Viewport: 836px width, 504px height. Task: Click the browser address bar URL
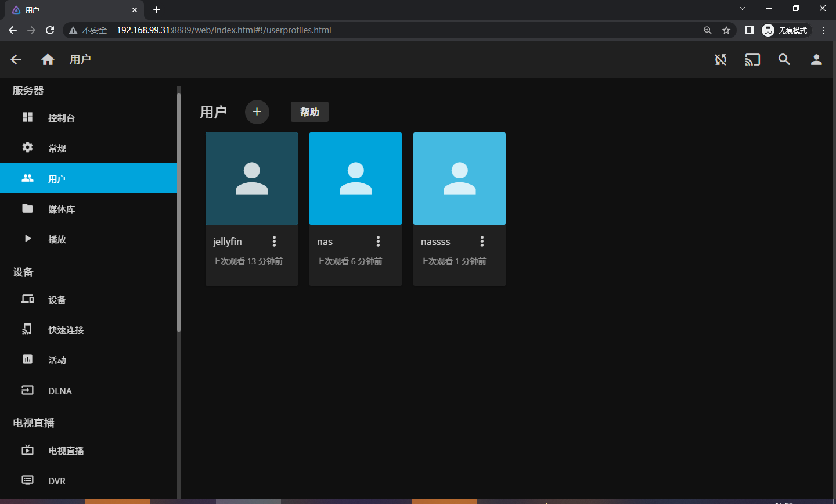coord(224,30)
